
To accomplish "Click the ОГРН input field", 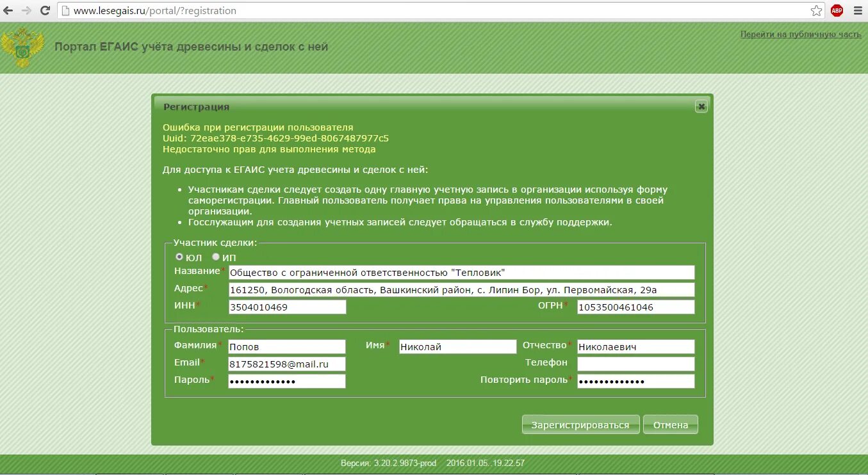I will point(635,307).
